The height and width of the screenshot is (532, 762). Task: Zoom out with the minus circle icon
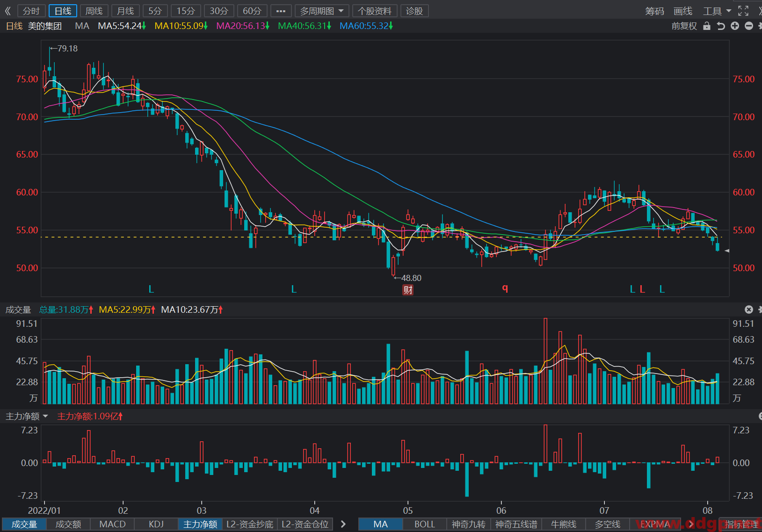click(x=749, y=26)
